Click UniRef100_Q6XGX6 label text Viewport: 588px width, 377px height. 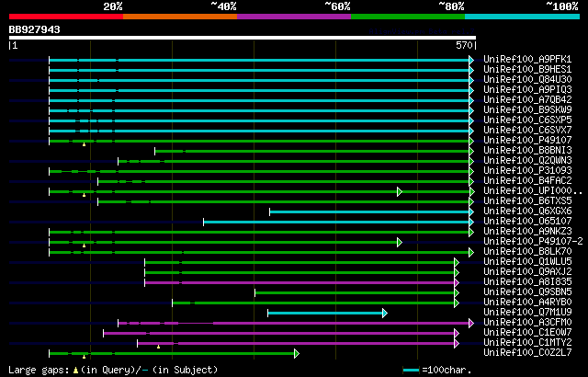(x=527, y=211)
